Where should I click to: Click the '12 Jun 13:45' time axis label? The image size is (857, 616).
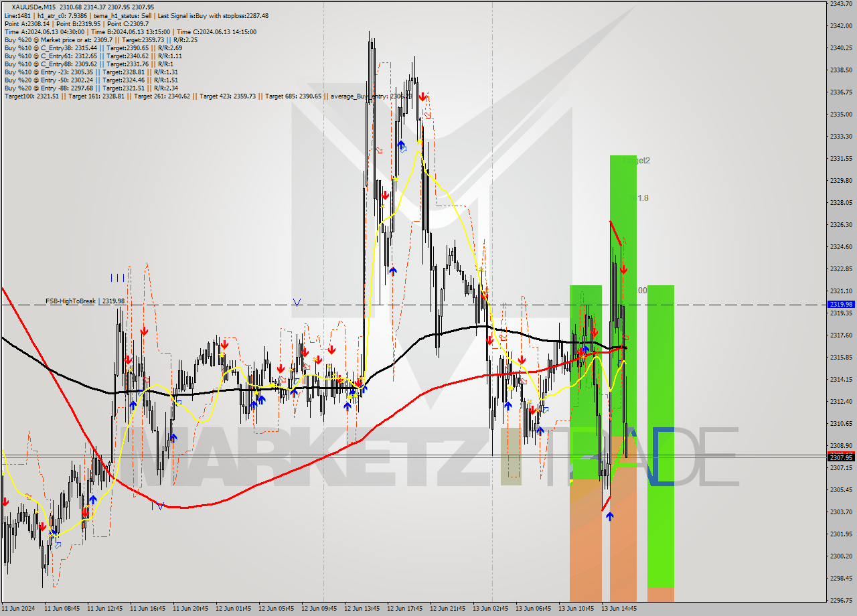click(x=361, y=609)
